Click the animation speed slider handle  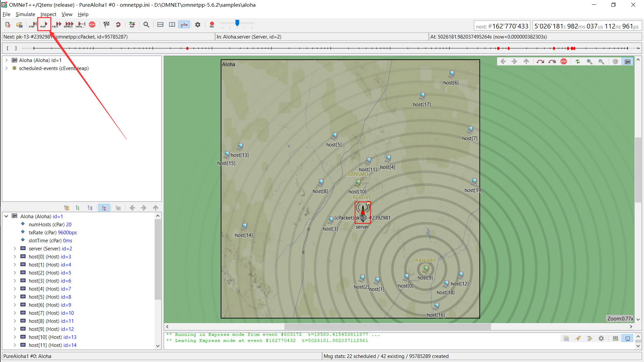point(237,23)
